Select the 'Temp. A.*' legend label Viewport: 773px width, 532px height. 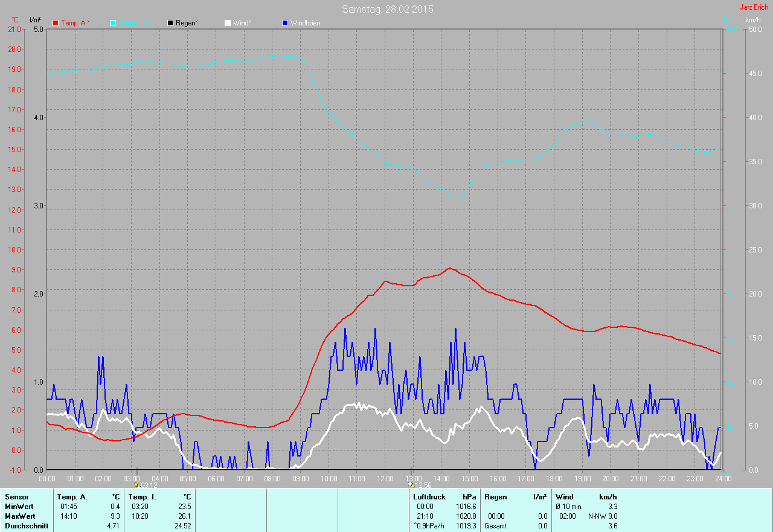[75, 23]
